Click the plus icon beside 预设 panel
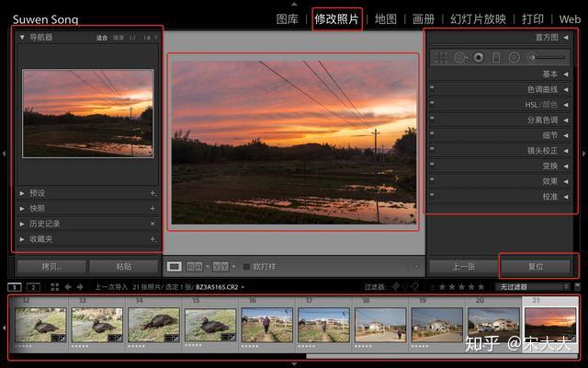588x368 pixels. (153, 193)
